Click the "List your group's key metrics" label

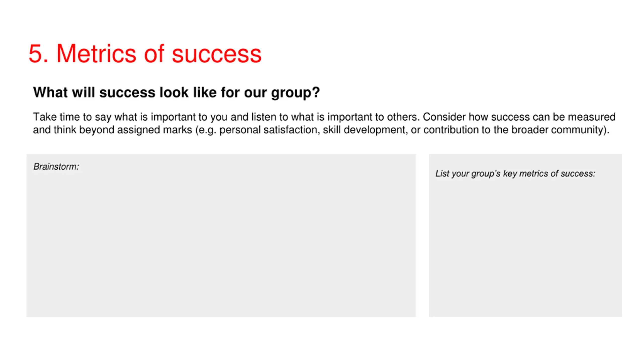tap(515, 173)
